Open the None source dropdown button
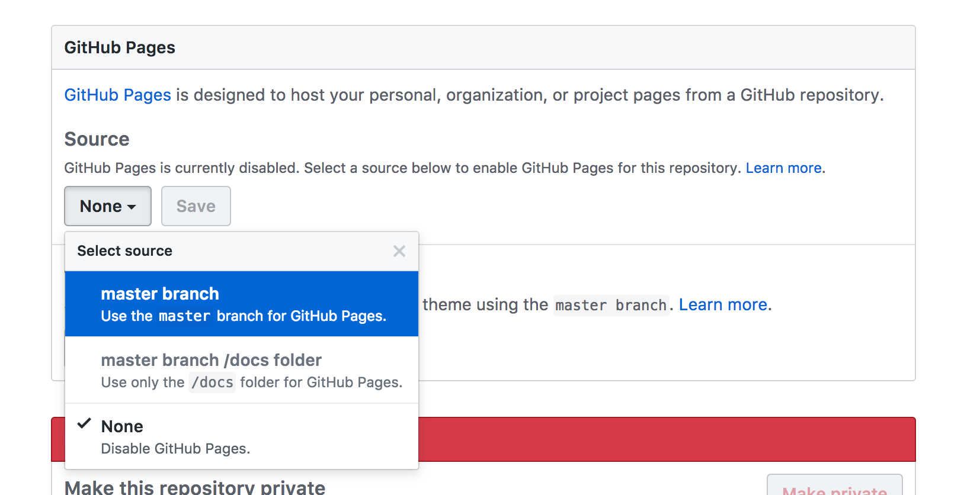Viewport: 980px width, 495px height. pyautogui.click(x=108, y=206)
